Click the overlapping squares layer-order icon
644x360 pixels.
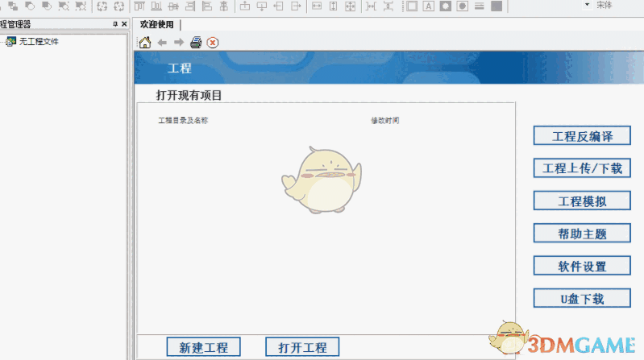13,6
